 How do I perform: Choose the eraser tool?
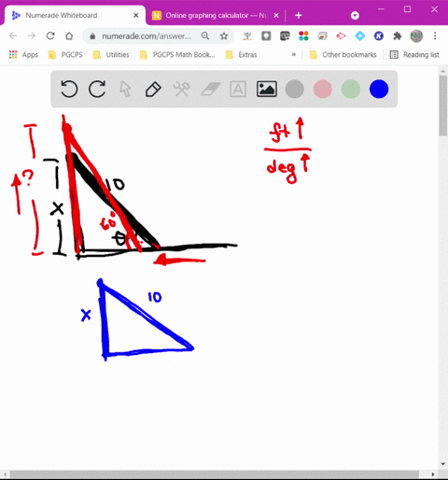pos(210,89)
